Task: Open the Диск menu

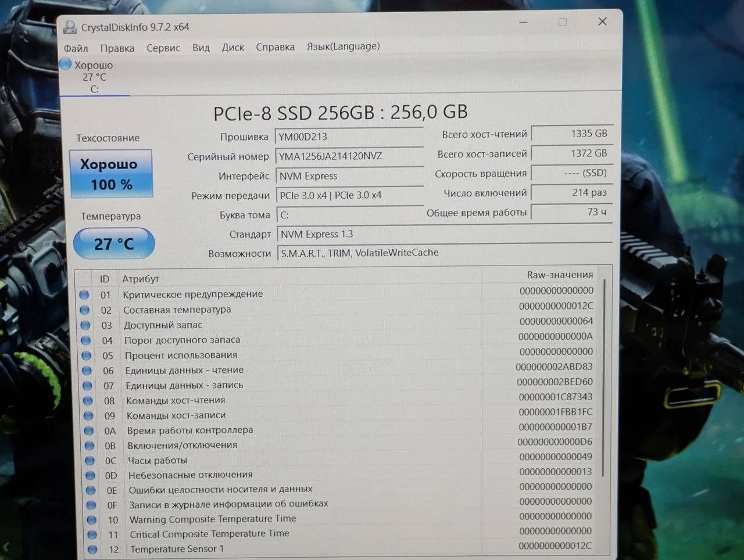Action: point(233,48)
